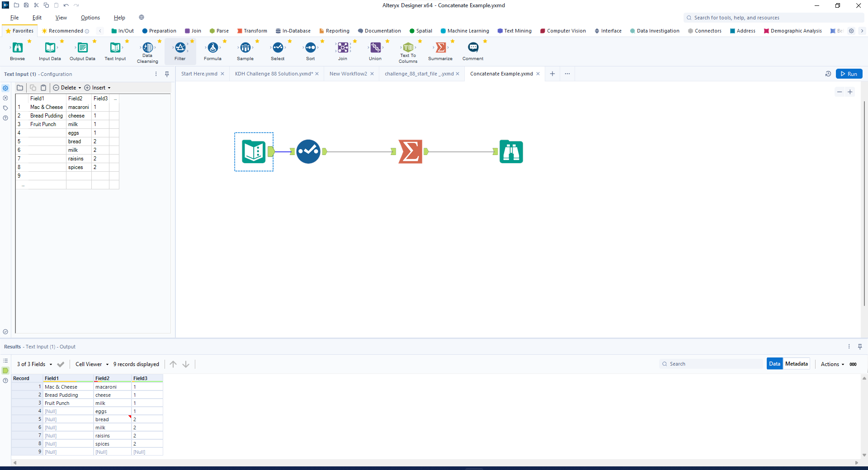Move to previous record with up arrow

(173, 364)
